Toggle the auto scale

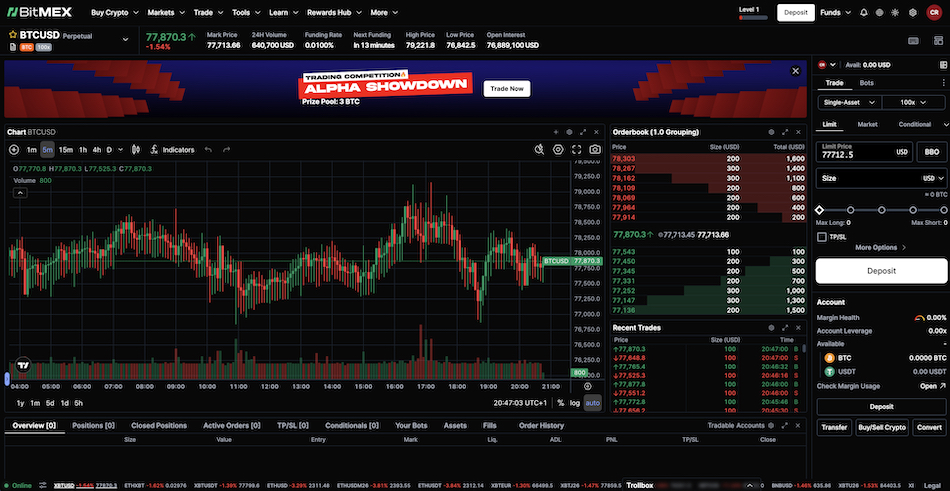tap(593, 403)
